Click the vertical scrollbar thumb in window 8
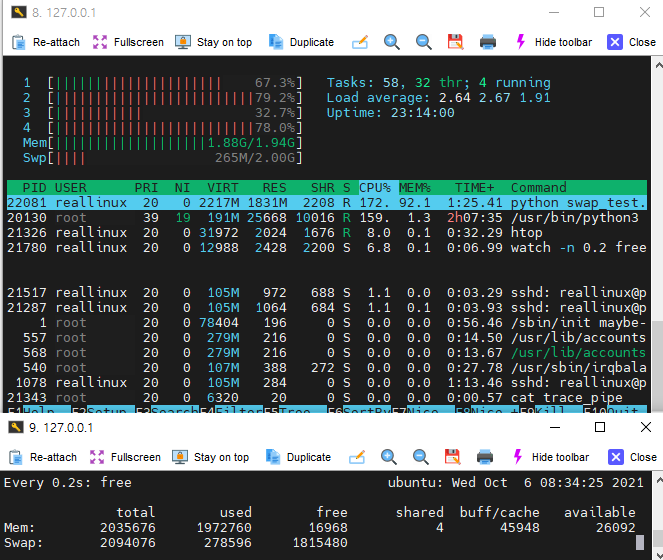The height and width of the screenshot is (560, 663). (x=657, y=366)
